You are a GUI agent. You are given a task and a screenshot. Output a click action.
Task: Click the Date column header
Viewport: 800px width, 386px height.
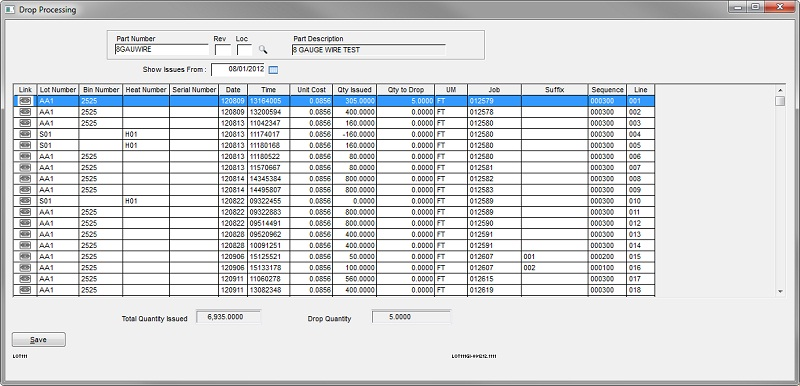pyautogui.click(x=233, y=90)
